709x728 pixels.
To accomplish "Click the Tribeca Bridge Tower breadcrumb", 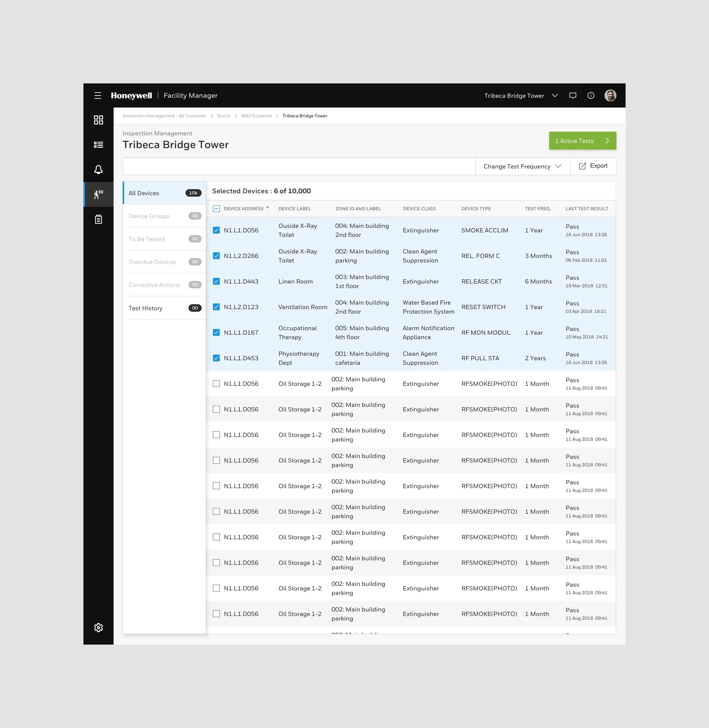I will pos(304,116).
